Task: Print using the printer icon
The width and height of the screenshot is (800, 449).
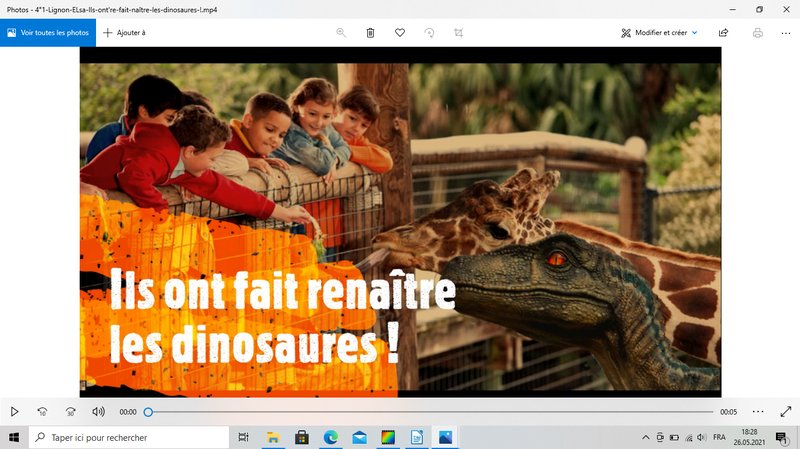Action: [757, 32]
